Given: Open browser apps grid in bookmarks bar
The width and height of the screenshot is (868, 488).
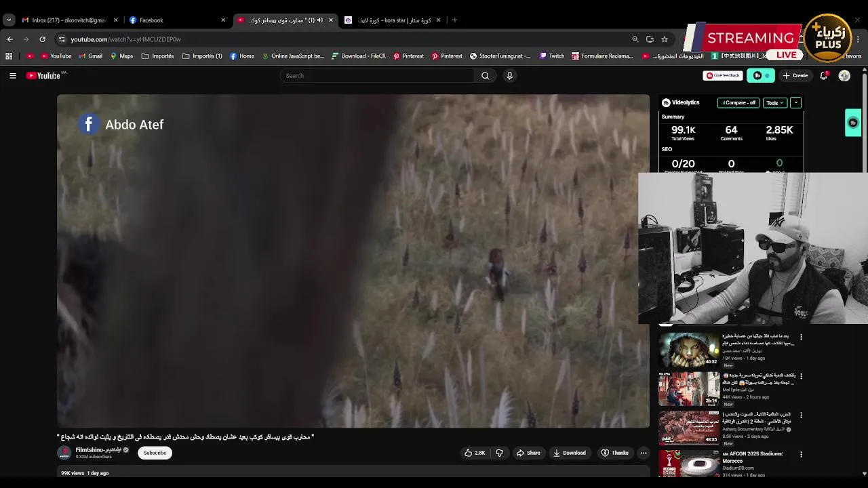Looking at the screenshot, I should click(9, 56).
